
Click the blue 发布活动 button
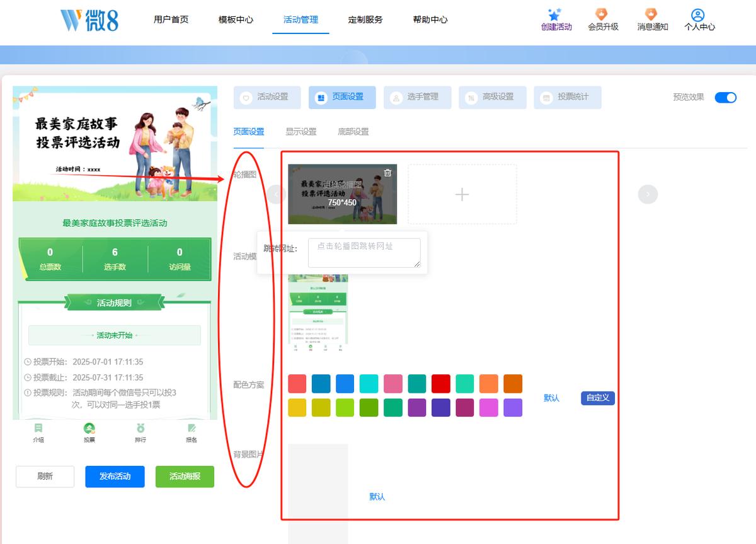pos(115,477)
